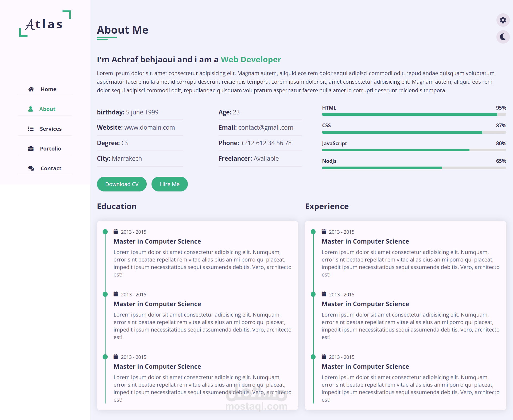Click the HTML skill progress bar
This screenshot has height=420, width=513.
click(414, 114)
